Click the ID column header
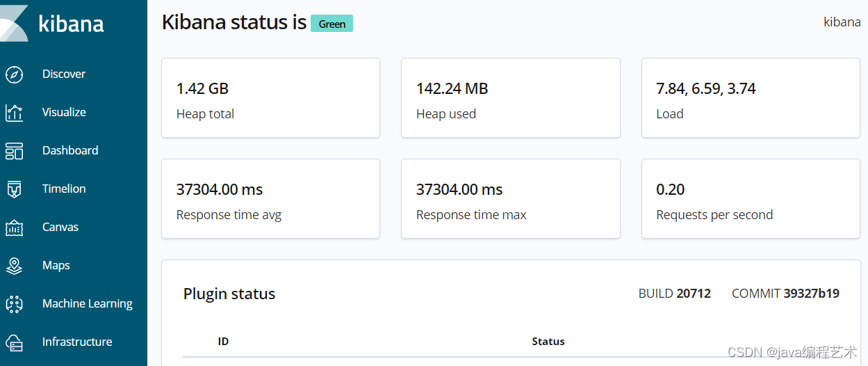The image size is (868, 366). (x=223, y=342)
